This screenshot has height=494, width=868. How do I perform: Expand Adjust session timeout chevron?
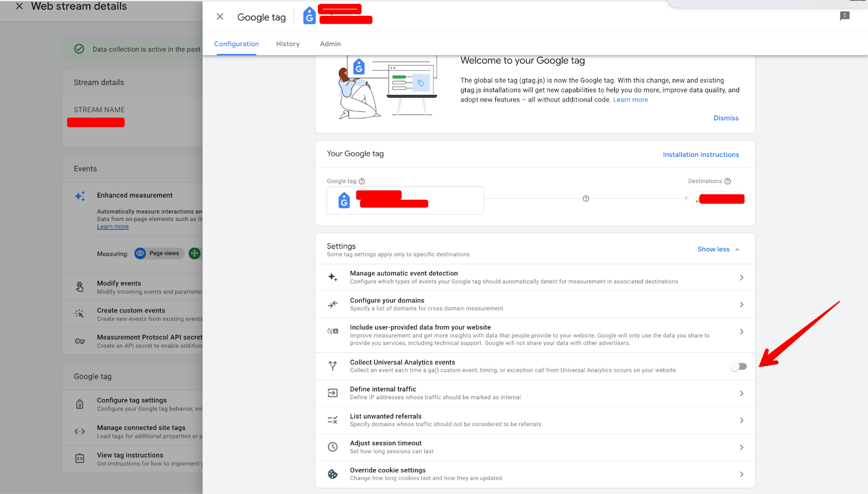click(742, 447)
